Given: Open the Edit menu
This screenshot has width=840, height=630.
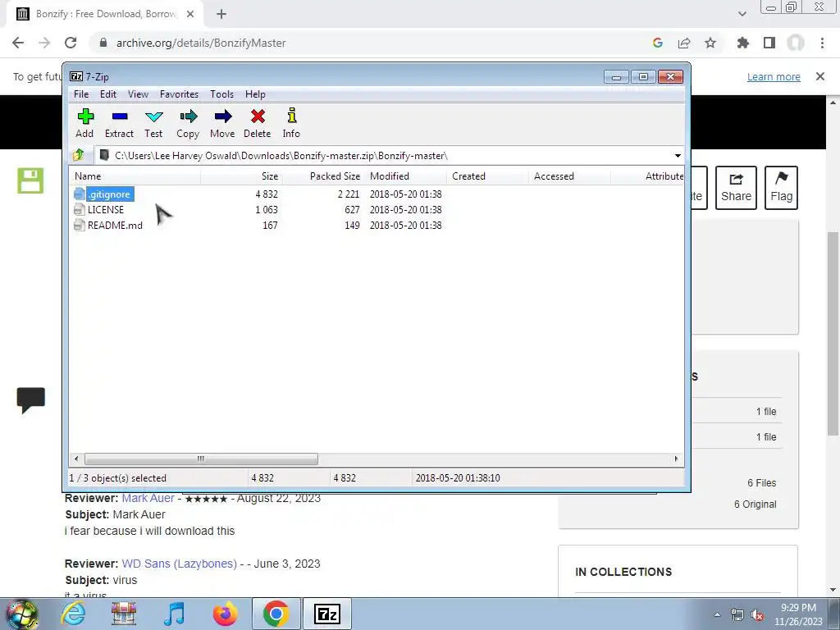Looking at the screenshot, I should coord(107,94).
